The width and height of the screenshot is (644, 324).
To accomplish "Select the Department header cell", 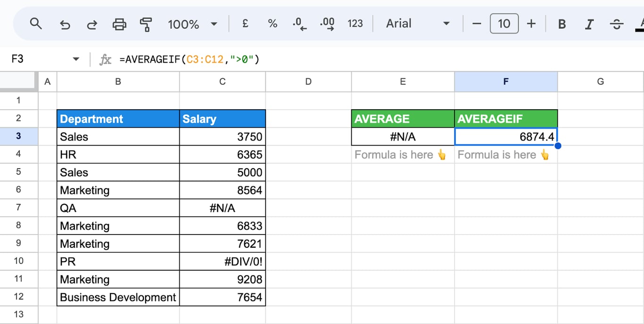I will [118, 119].
